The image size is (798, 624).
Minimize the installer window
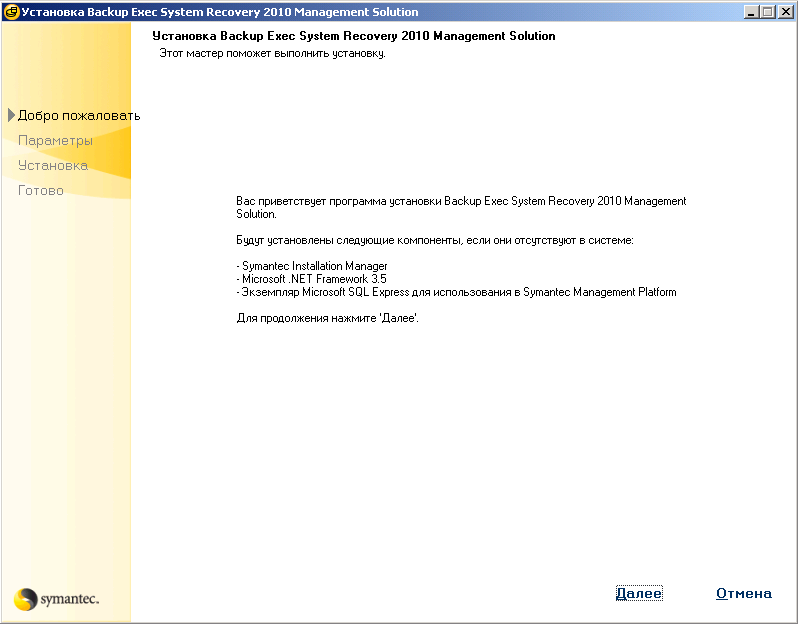tap(751, 12)
